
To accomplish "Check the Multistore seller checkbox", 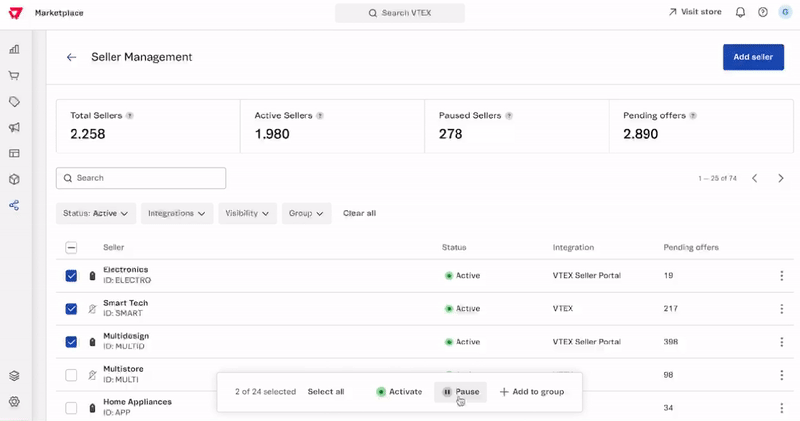I will 71,375.
